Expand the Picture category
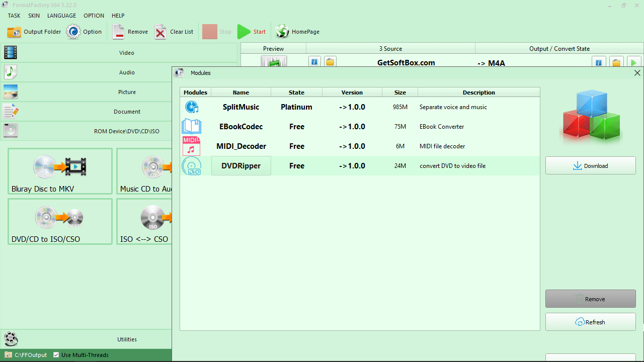Image resolution: width=644 pixels, height=362 pixels. point(86,92)
